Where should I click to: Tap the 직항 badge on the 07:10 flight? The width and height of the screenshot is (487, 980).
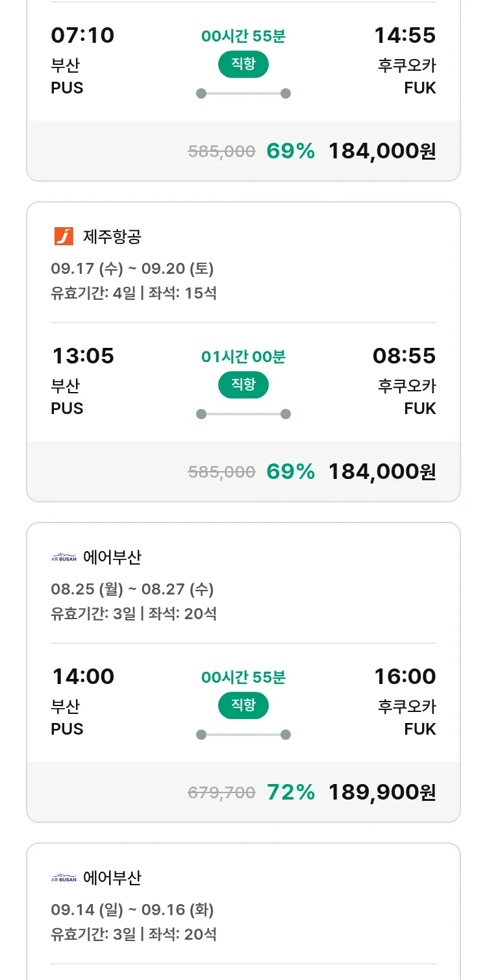click(243, 64)
